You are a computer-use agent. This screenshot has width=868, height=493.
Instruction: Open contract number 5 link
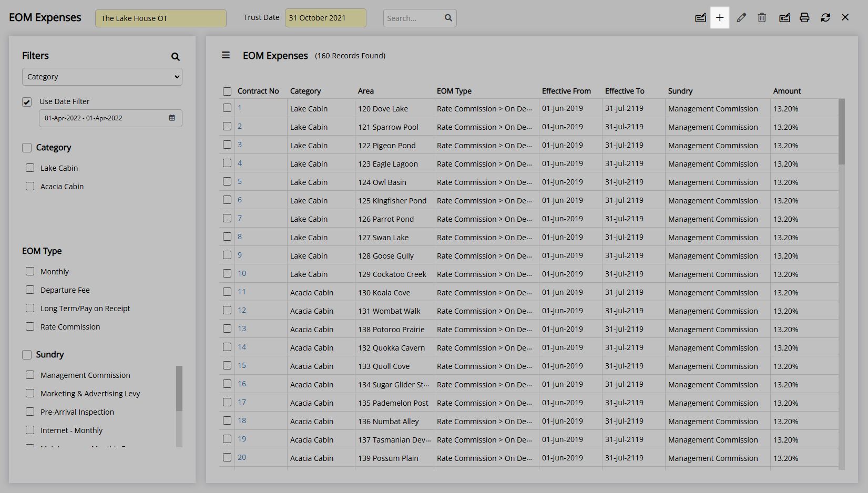[x=240, y=181]
